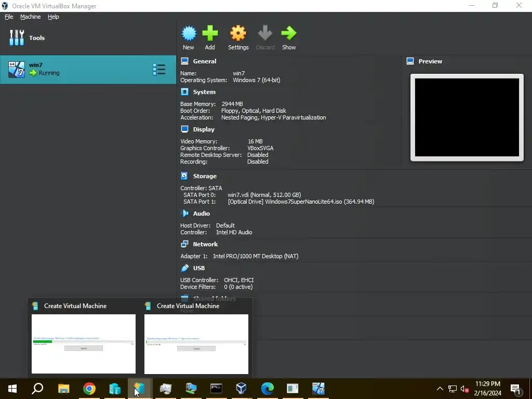Click the Network section heading

coord(205,244)
